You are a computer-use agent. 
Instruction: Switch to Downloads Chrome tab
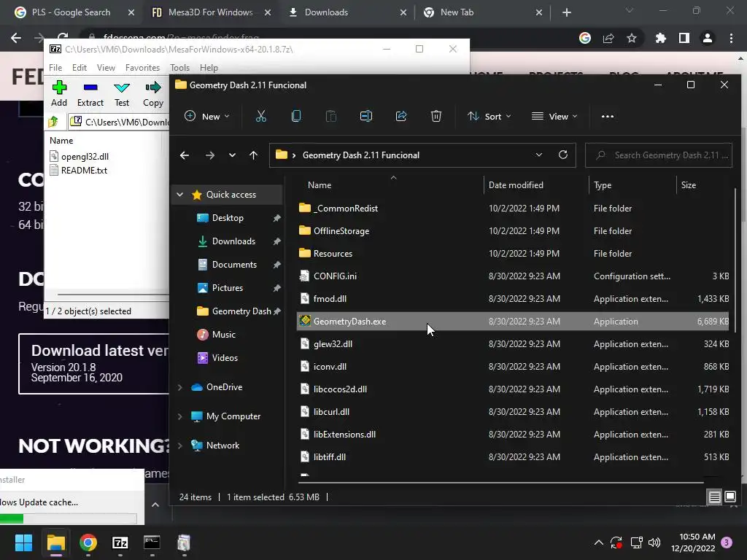(347, 12)
